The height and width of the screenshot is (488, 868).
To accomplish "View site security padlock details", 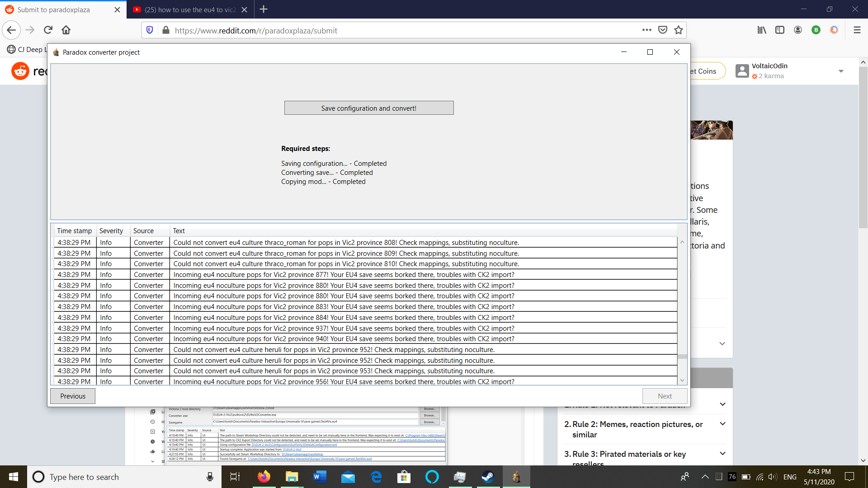I will click(166, 30).
